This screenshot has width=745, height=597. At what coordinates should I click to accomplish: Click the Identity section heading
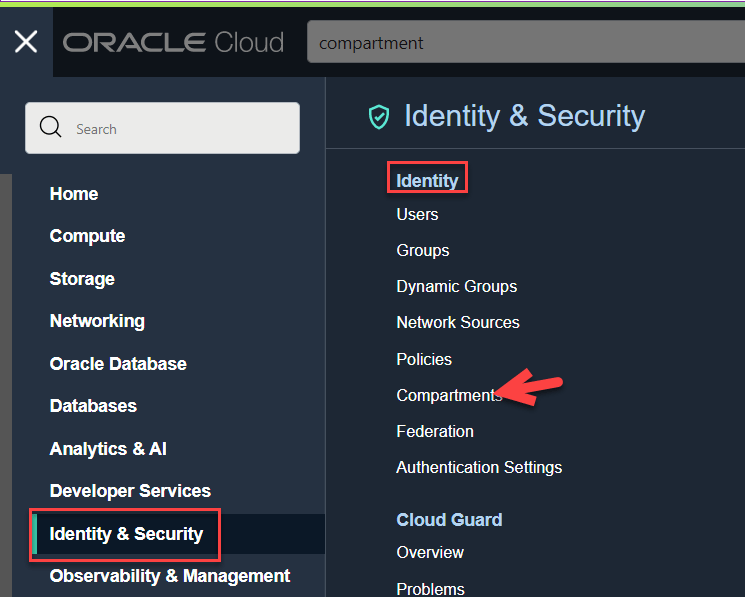coord(427,181)
